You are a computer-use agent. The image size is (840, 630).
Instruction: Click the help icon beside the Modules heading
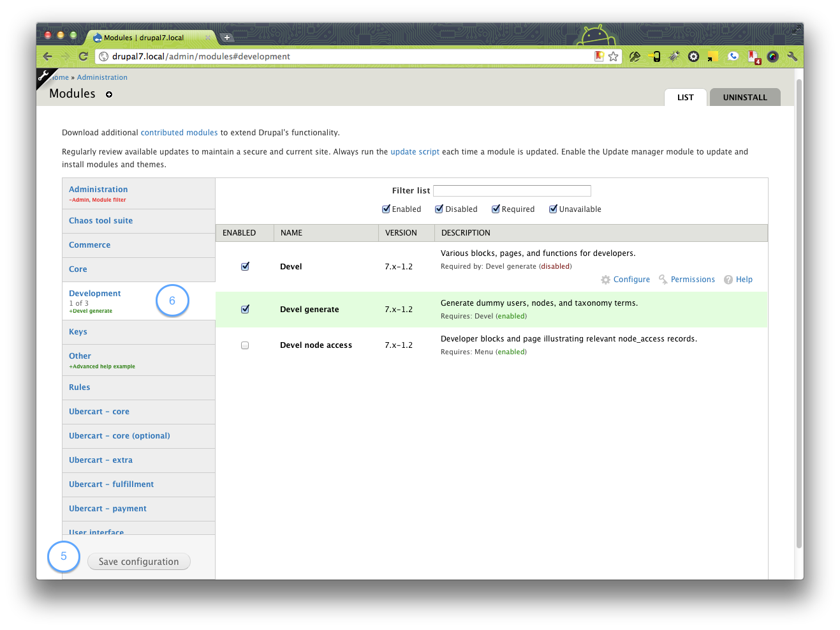(108, 94)
